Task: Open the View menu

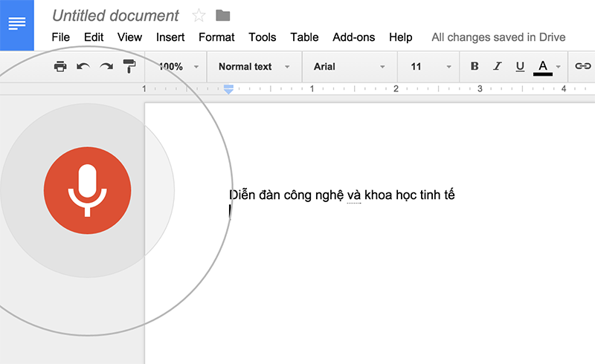Action: pyautogui.click(x=129, y=37)
